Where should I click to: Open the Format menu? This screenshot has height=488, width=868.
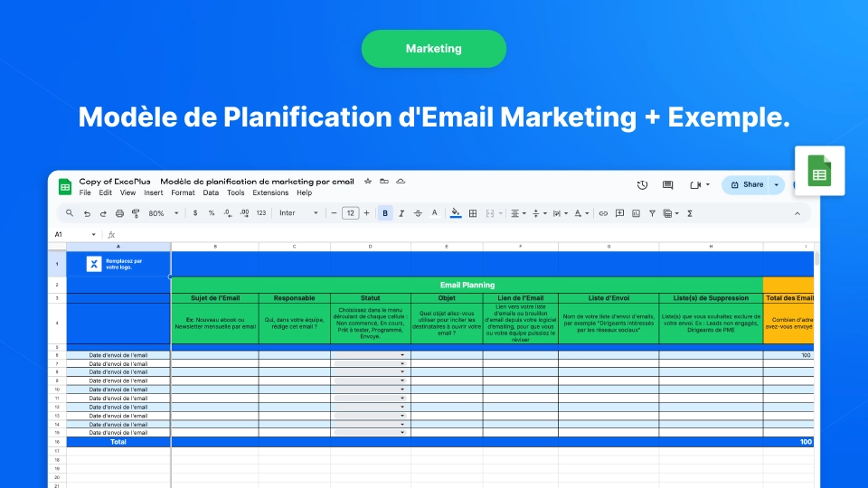[183, 192]
